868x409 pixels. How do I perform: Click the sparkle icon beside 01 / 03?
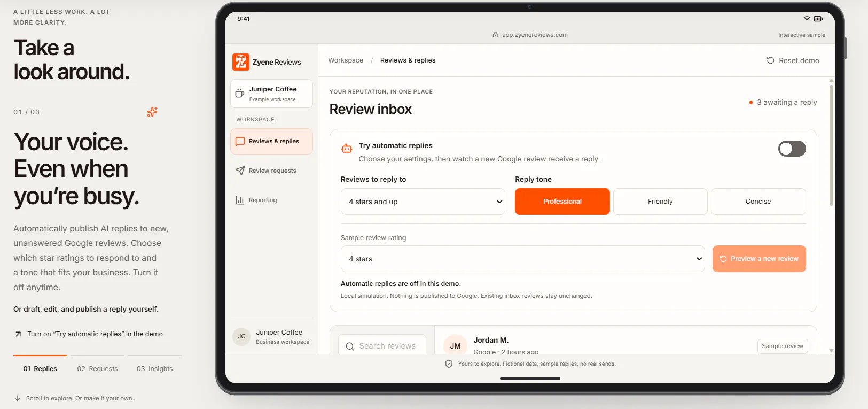(x=152, y=112)
